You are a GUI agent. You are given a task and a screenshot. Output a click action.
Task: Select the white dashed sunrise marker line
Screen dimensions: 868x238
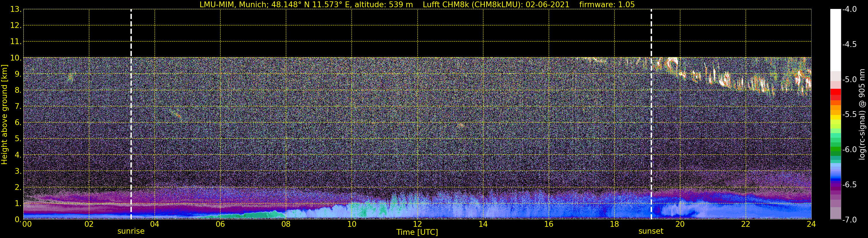click(x=131, y=114)
